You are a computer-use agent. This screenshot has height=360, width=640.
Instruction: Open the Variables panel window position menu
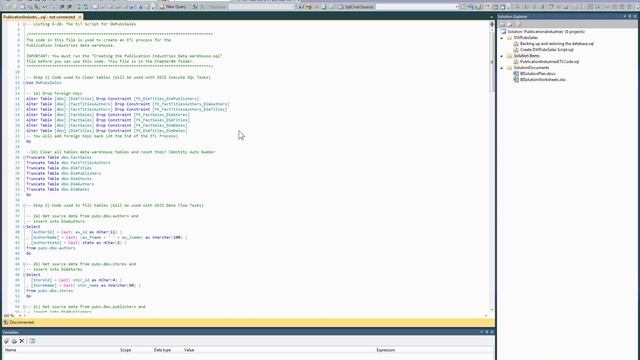pyautogui.click(x=482, y=332)
